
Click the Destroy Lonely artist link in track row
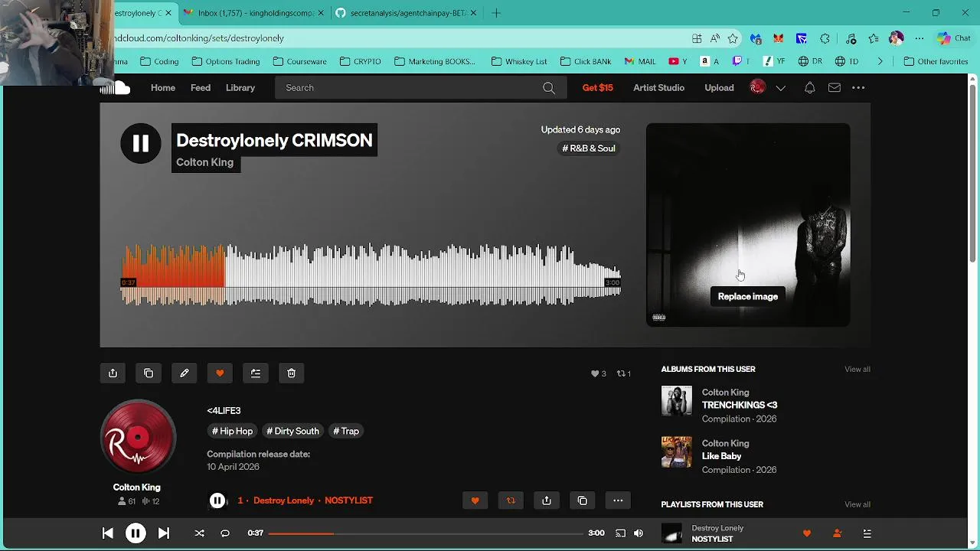[x=283, y=500]
